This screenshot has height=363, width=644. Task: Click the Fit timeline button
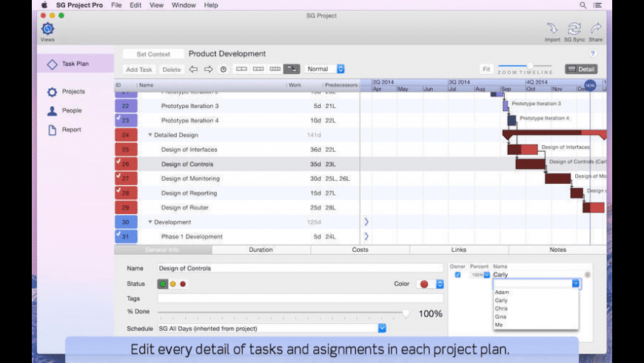[x=486, y=69]
